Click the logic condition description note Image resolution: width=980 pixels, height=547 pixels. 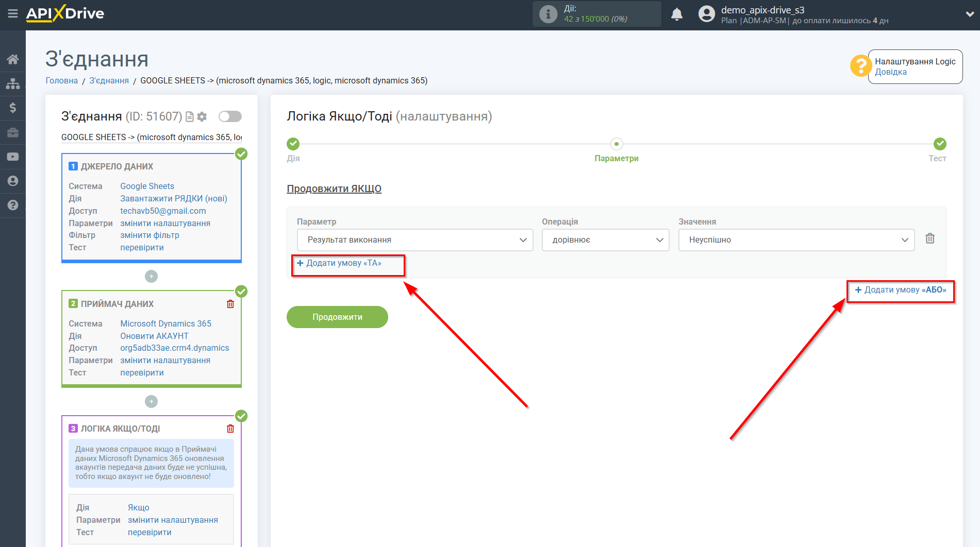tap(151, 463)
